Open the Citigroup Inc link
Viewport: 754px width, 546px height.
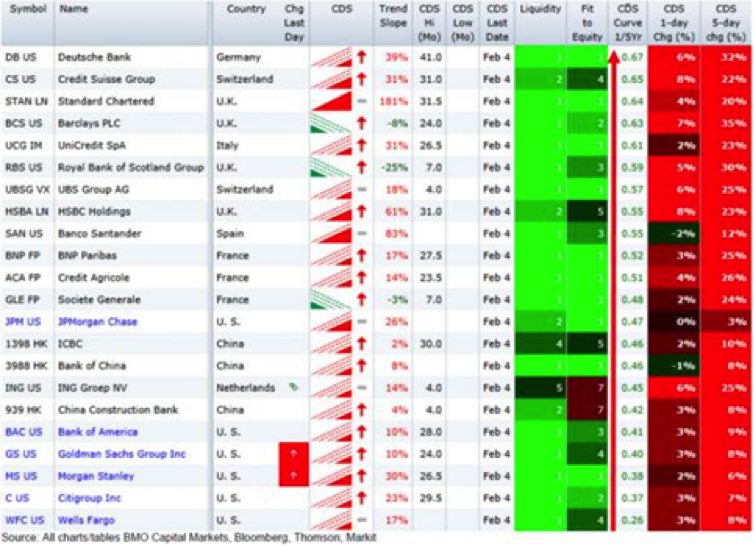[89, 498]
